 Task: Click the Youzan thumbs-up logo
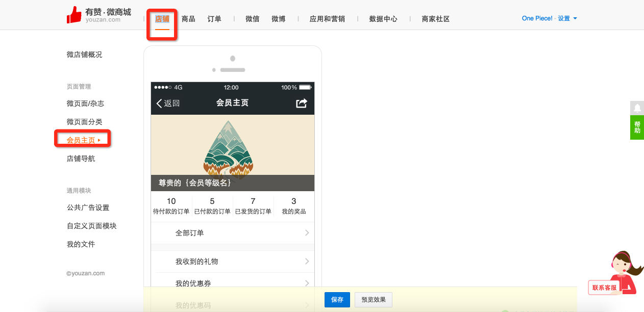tap(74, 15)
